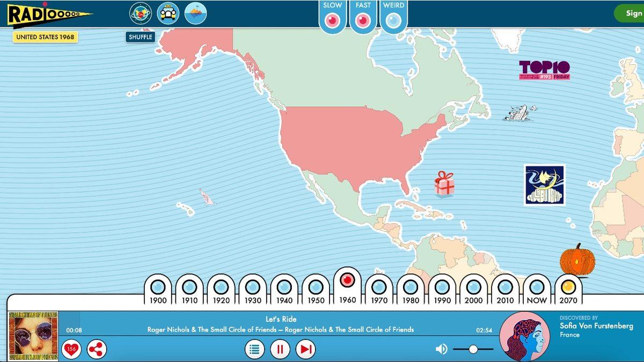Open the playlist list icon
The height and width of the screenshot is (362, 644).
tap(254, 349)
